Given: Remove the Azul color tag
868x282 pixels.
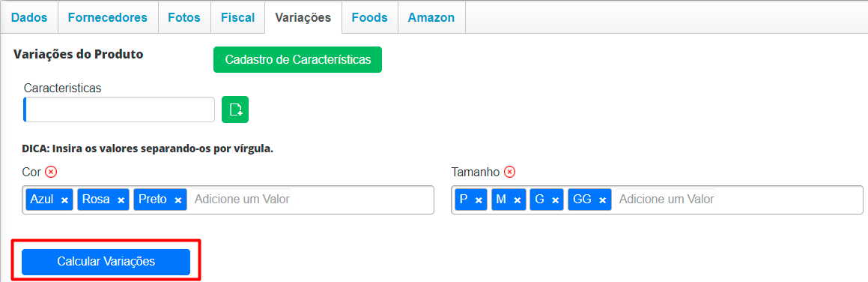Looking at the screenshot, I should coord(64,200).
